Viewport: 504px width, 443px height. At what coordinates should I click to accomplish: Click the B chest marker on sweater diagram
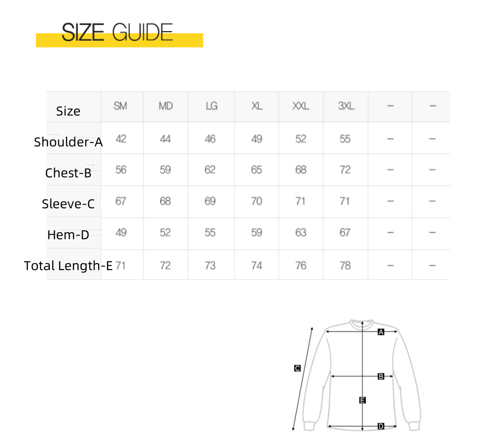381,376
